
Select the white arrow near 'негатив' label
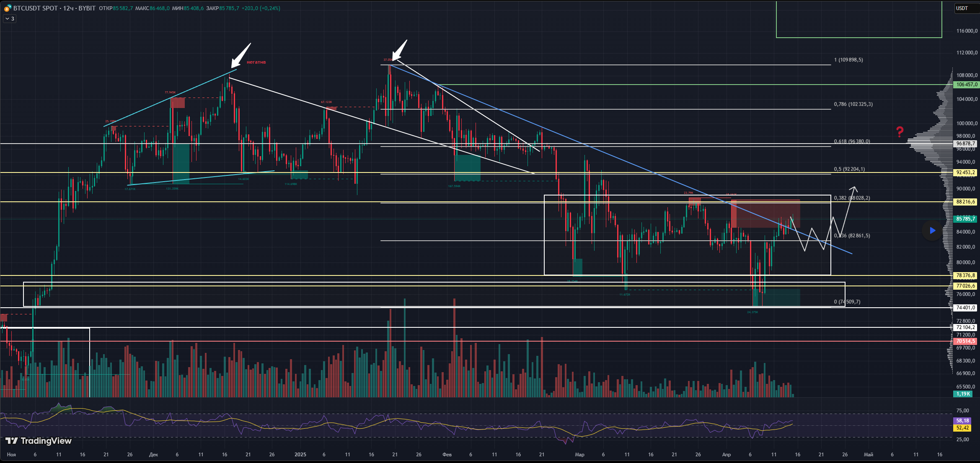click(241, 55)
